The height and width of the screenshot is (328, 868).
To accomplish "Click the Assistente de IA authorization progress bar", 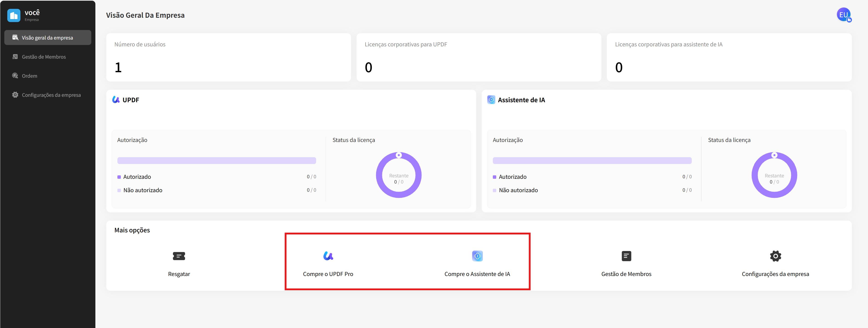I will point(592,160).
